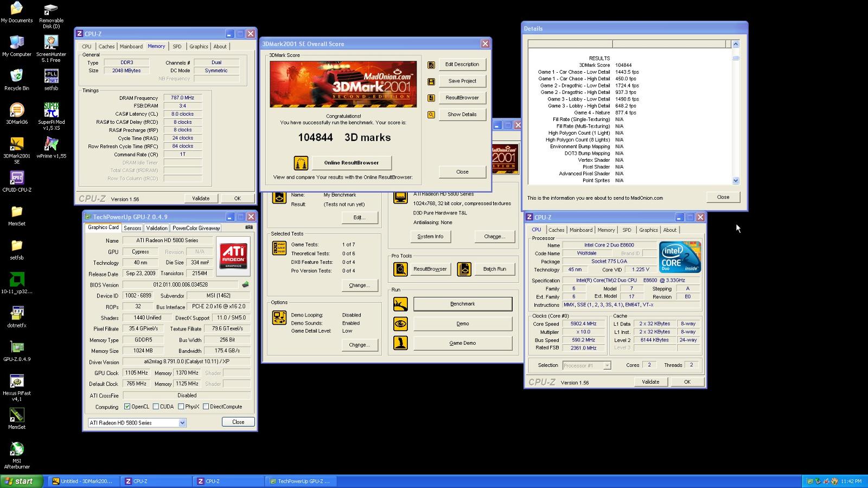The image size is (868, 488).
Task: Switch to the SPD tab in memory CPU-Z
Action: 177,47
